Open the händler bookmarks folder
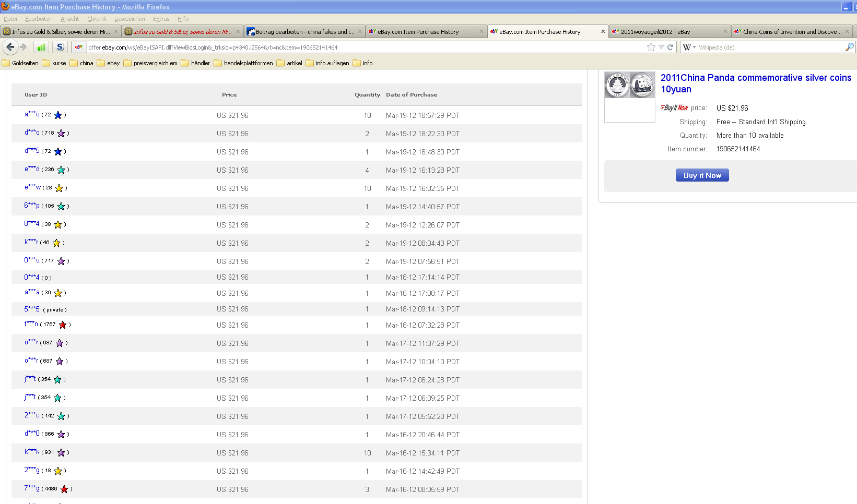The image size is (857, 504). 195,63
